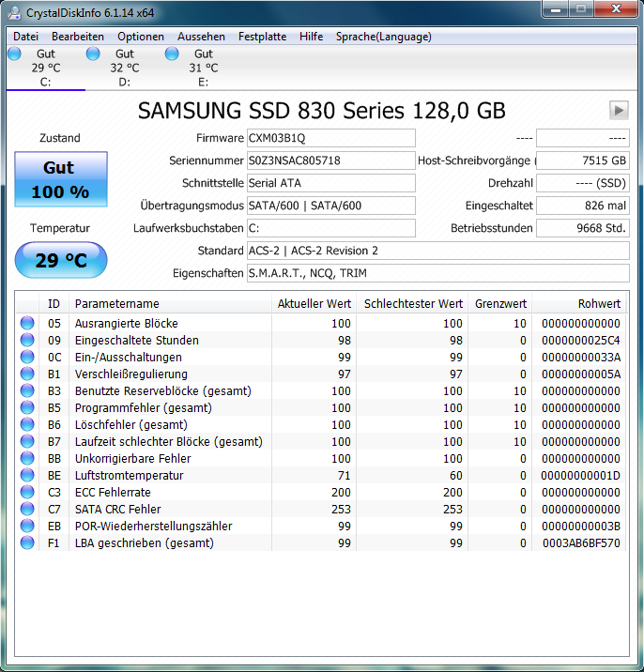
Task: Select raw value 0000000025C4
Action: point(581,341)
